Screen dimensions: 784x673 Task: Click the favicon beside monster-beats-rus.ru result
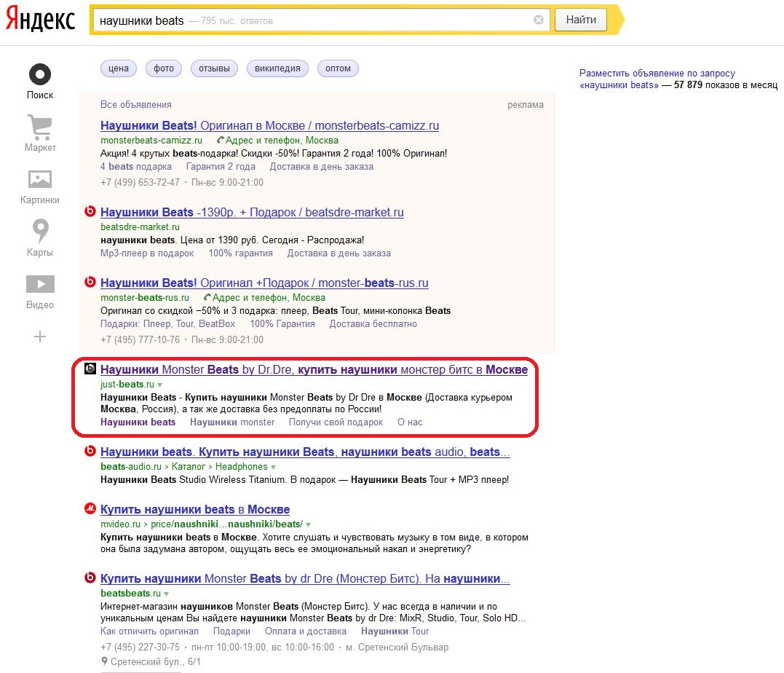90,282
